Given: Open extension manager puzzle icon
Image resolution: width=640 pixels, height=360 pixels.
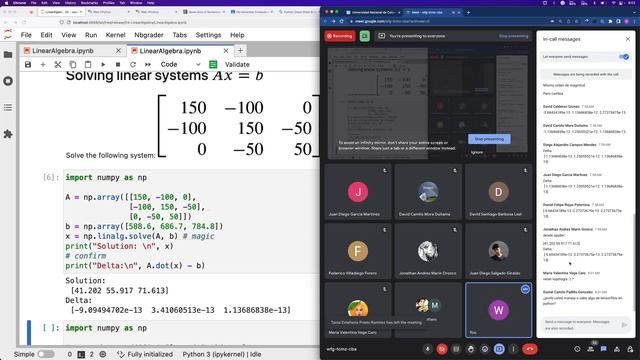Looking at the screenshot, I should tap(8, 134).
